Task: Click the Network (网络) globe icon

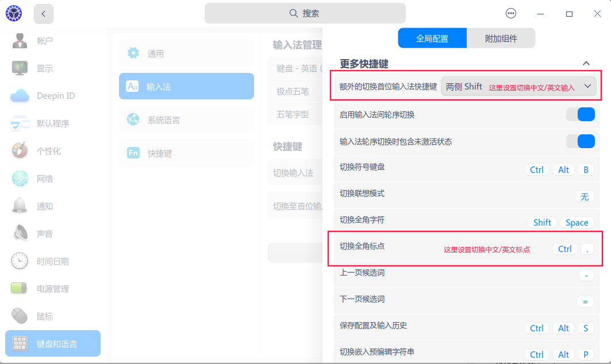Action: (x=20, y=179)
